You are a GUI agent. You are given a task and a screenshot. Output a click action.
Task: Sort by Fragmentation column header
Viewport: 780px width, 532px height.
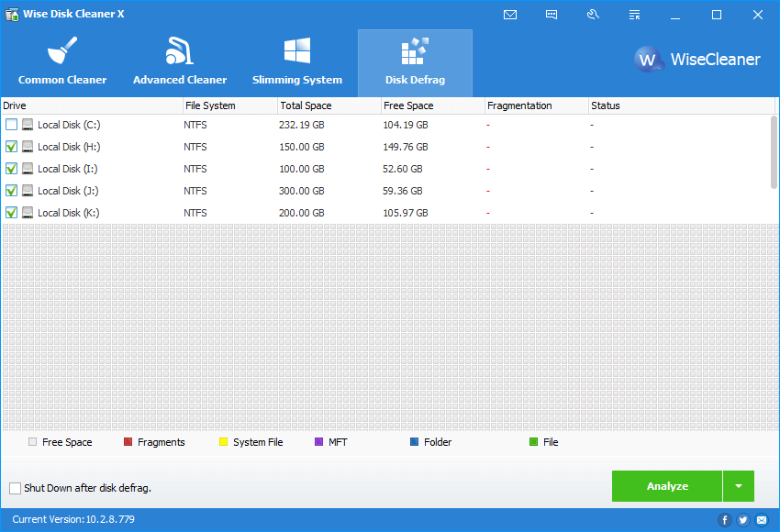point(537,105)
